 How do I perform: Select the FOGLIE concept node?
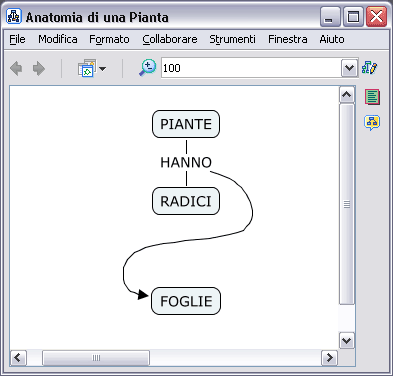pos(186,301)
